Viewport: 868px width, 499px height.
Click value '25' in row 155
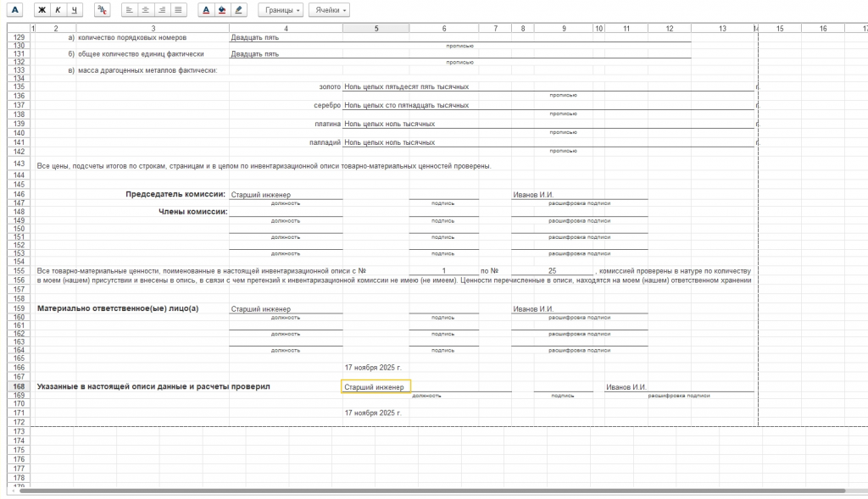point(553,271)
